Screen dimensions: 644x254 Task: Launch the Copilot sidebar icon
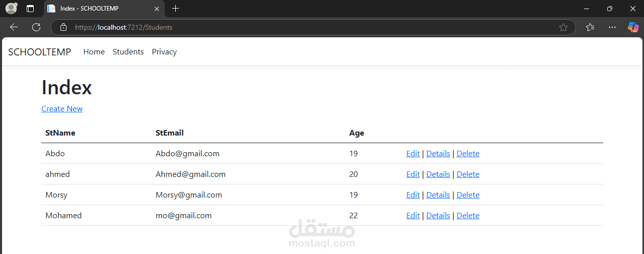[x=633, y=27]
